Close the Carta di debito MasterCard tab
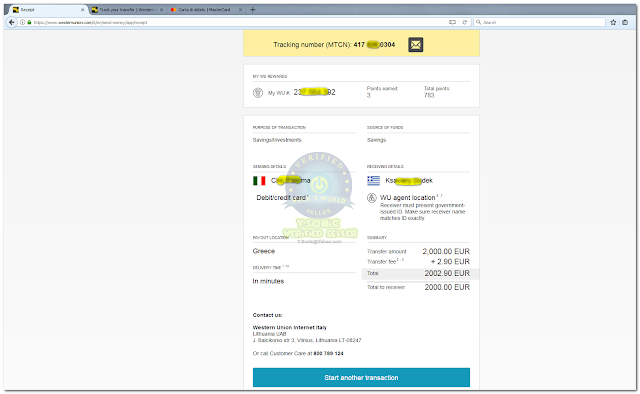Viewport: 640px width, 394px height. [240, 9]
